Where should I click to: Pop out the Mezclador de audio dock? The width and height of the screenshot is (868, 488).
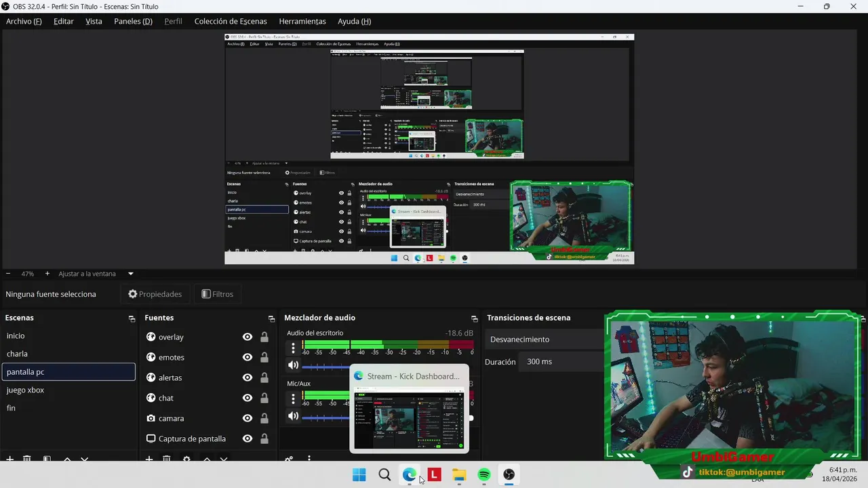click(475, 319)
